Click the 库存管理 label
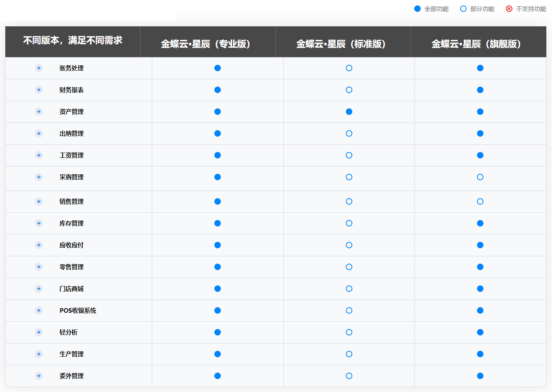The width and height of the screenshot is (552, 392). 71,223
